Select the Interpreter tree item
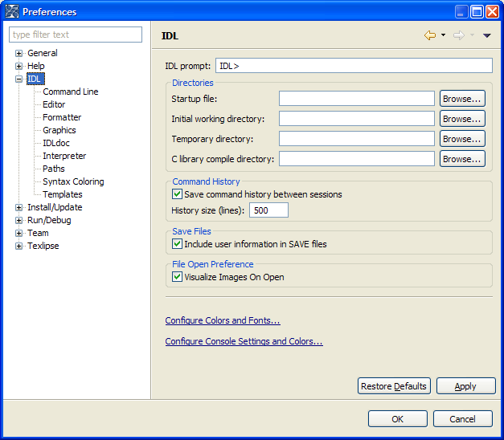Viewport: 504px width, 440px height. (x=64, y=156)
